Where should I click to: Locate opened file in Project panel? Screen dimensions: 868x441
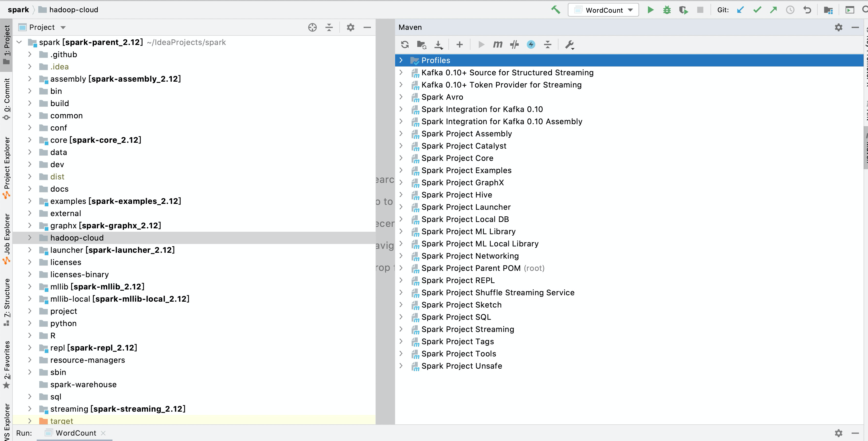pos(312,27)
